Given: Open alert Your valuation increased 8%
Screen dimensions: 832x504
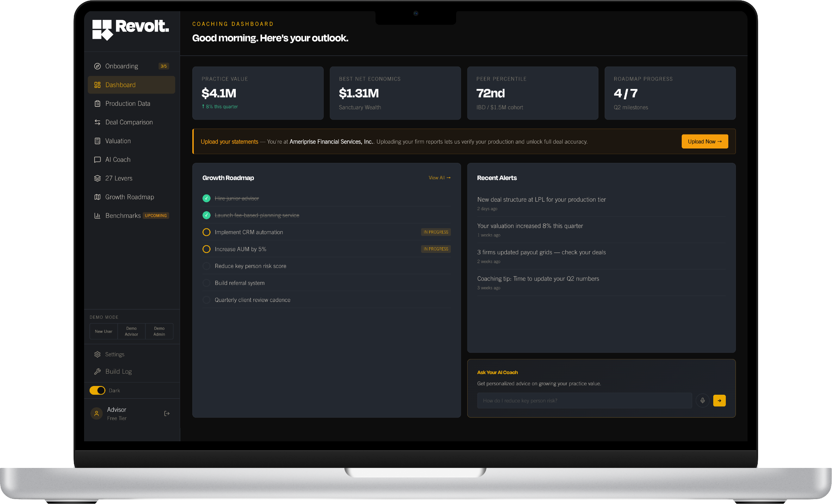Looking at the screenshot, I should tap(601, 230).
